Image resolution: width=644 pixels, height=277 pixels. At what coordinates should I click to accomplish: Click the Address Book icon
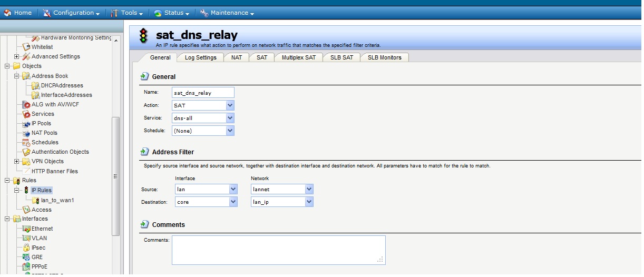(x=26, y=76)
